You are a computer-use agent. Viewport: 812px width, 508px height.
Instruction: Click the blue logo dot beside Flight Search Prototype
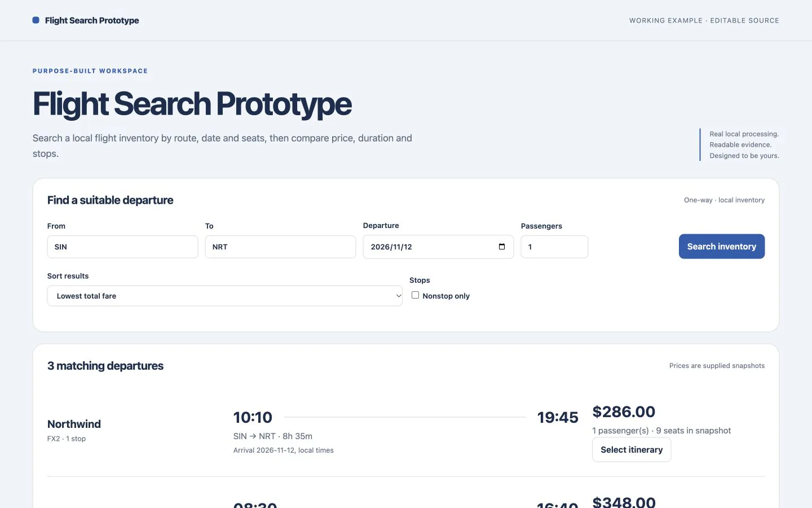point(36,20)
